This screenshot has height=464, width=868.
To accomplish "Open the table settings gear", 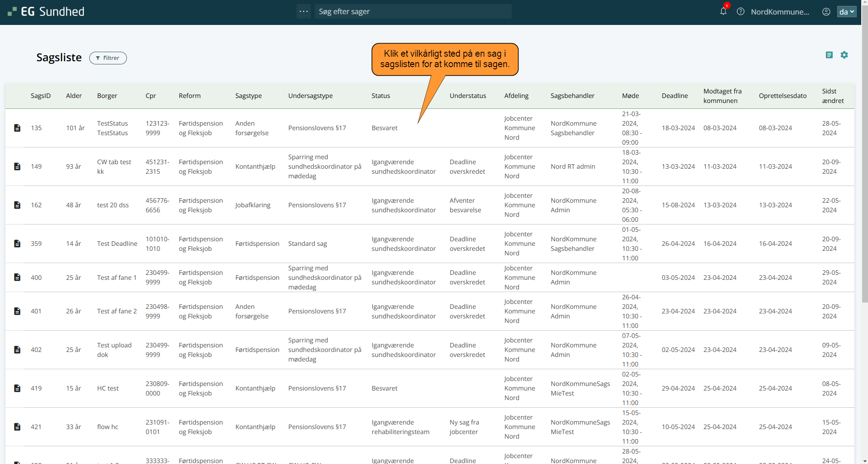I will coord(844,55).
